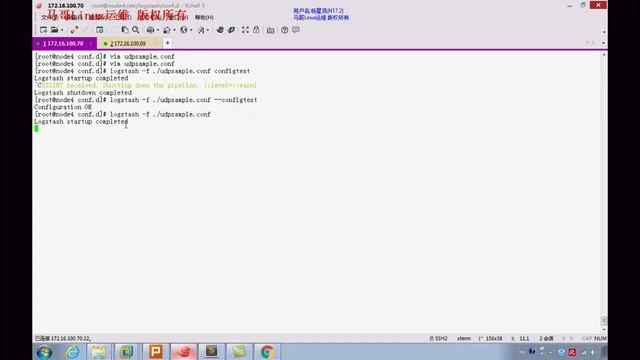Expand the Font dropdown arrow

pos(208,30)
